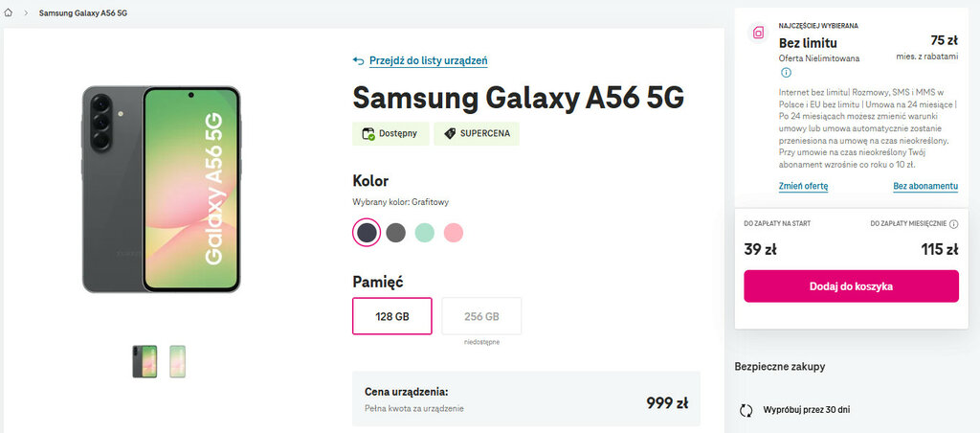This screenshot has width=980, height=433.
Task: Click the Zmień ofertę link
Action: click(804, 186)
